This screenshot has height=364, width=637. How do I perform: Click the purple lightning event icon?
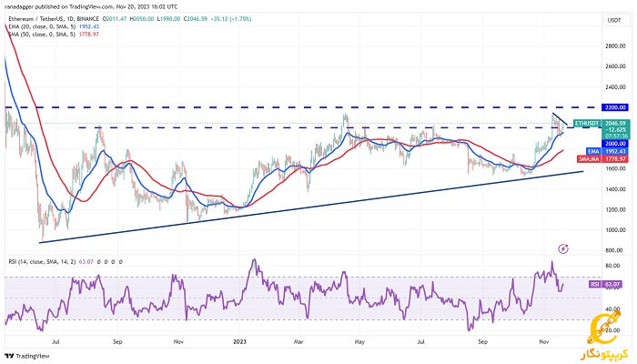pos(563,248)
